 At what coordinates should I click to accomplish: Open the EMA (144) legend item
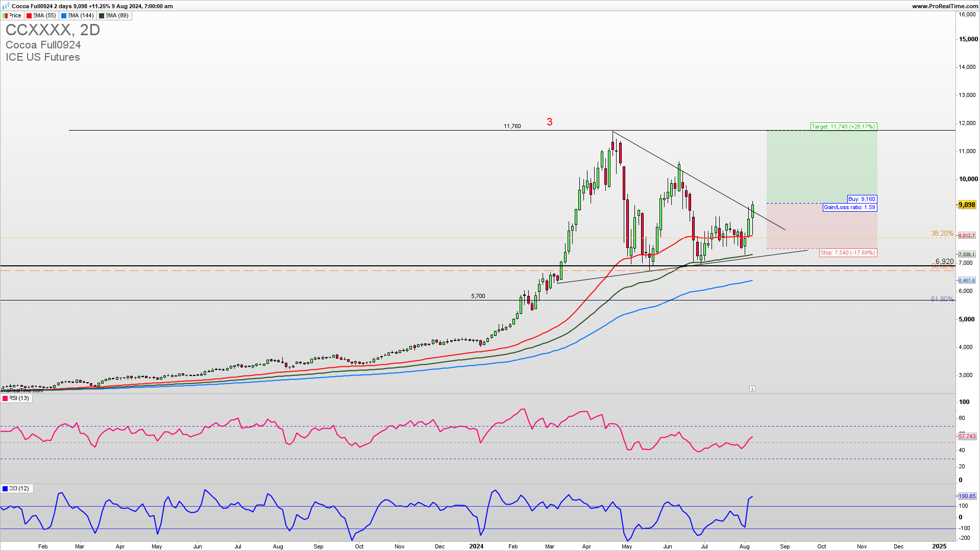pos(78,16)
